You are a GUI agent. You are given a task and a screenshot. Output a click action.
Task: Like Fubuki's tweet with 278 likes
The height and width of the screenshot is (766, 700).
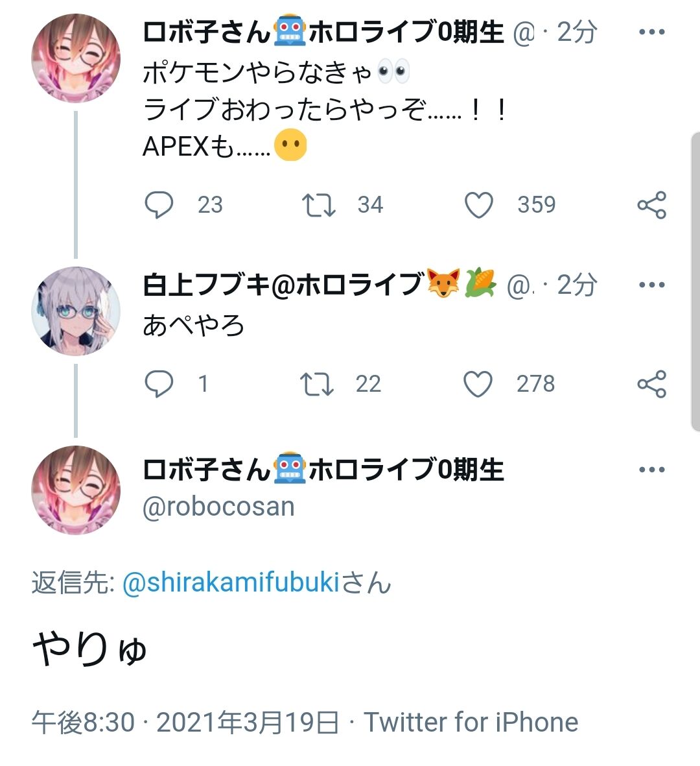(478, 384)
